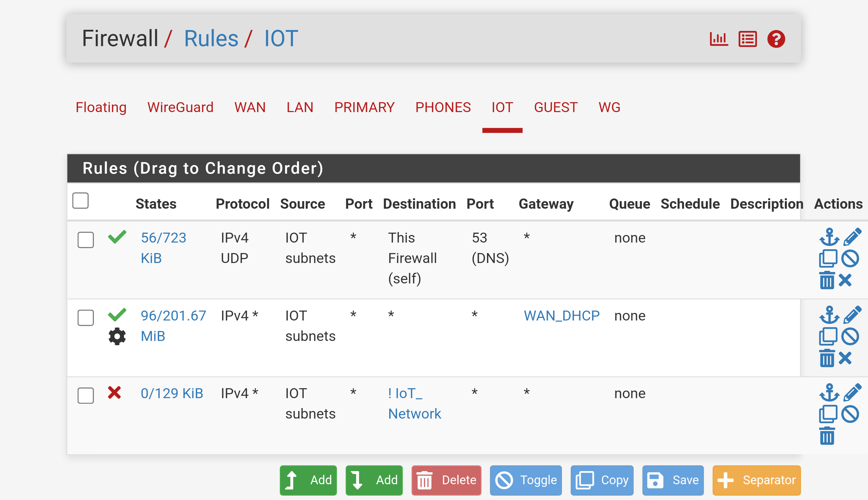Click the anchor icon for the DNS rule

click(x=829, y=237)
